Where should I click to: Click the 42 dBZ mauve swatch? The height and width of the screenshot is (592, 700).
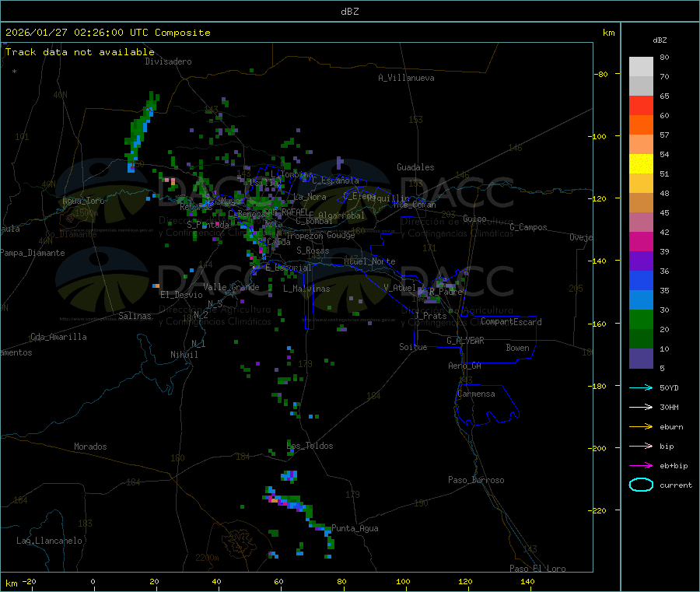[641, 222]
